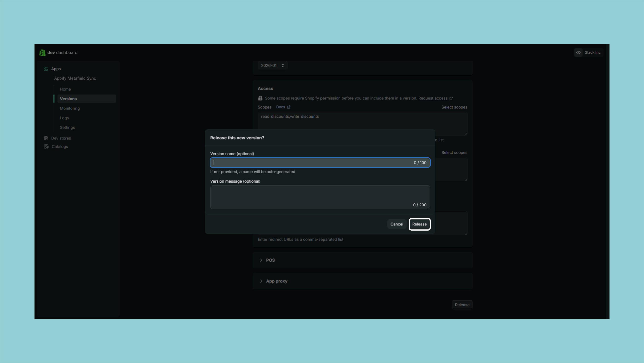The width and height of the screenshot is (644, 363).
Task: Follow the Request access link
Action: pos(433,98)
